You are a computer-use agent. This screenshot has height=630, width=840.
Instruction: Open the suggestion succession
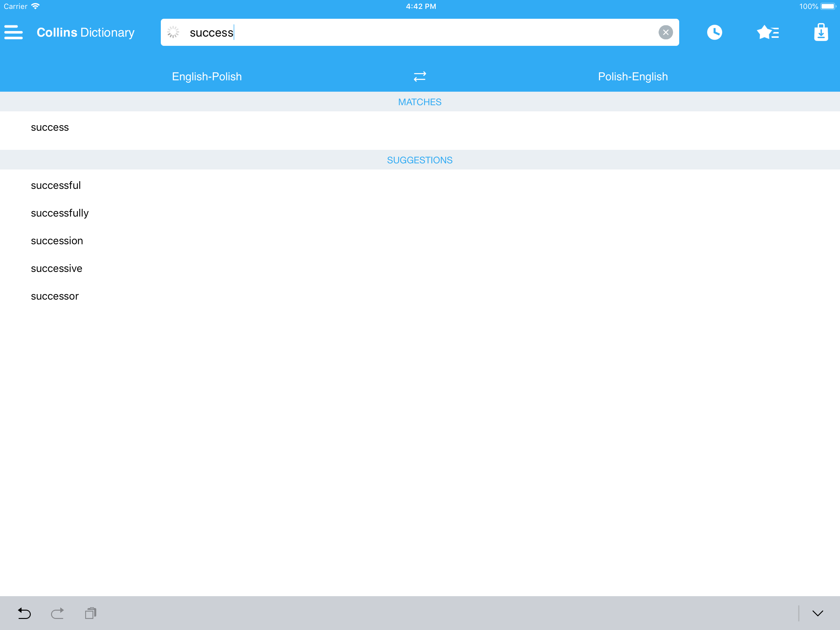[x=57, y=241]
